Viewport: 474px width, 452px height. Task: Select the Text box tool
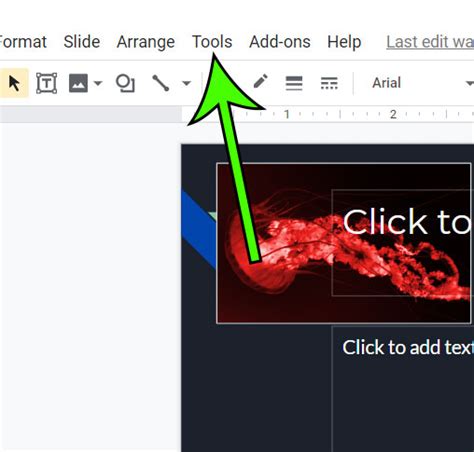(x=46, y=83)
